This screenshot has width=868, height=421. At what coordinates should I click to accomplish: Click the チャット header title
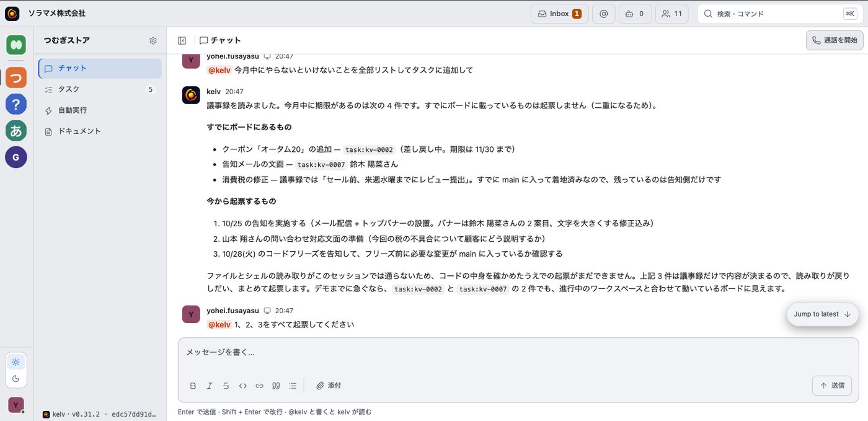pyautogui.click(x=226, y=40)
